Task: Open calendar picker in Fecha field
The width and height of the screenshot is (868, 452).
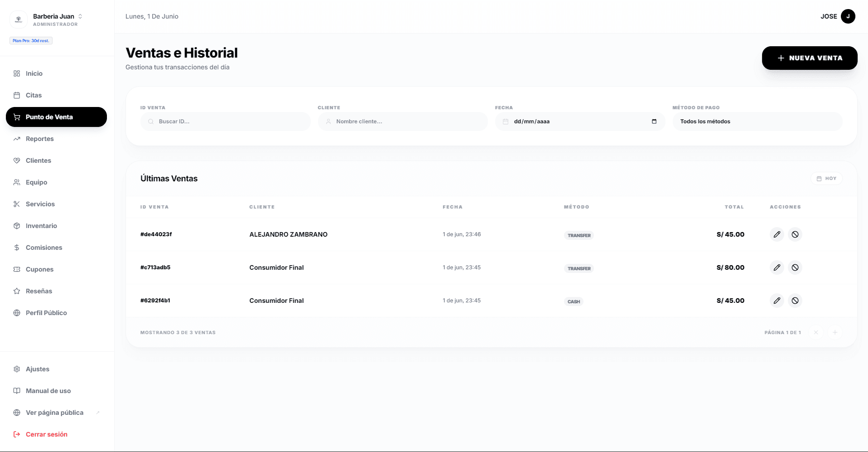Action: 654,122
